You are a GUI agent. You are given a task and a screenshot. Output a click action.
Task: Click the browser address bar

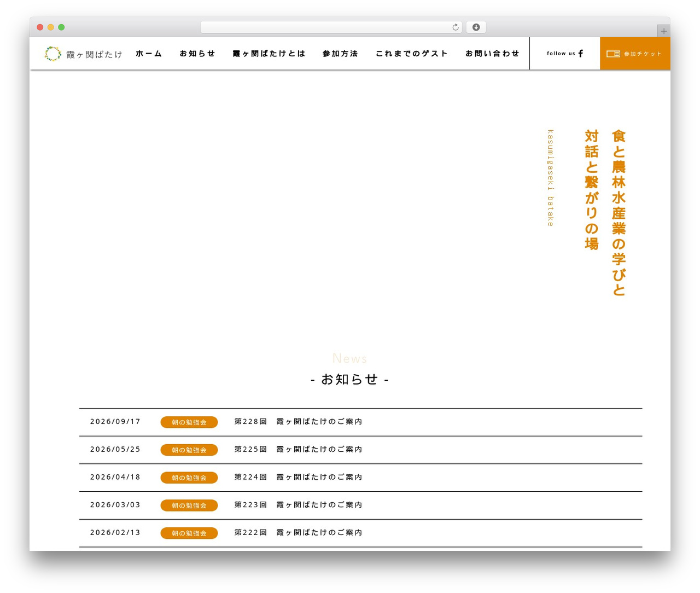[331, 27]
